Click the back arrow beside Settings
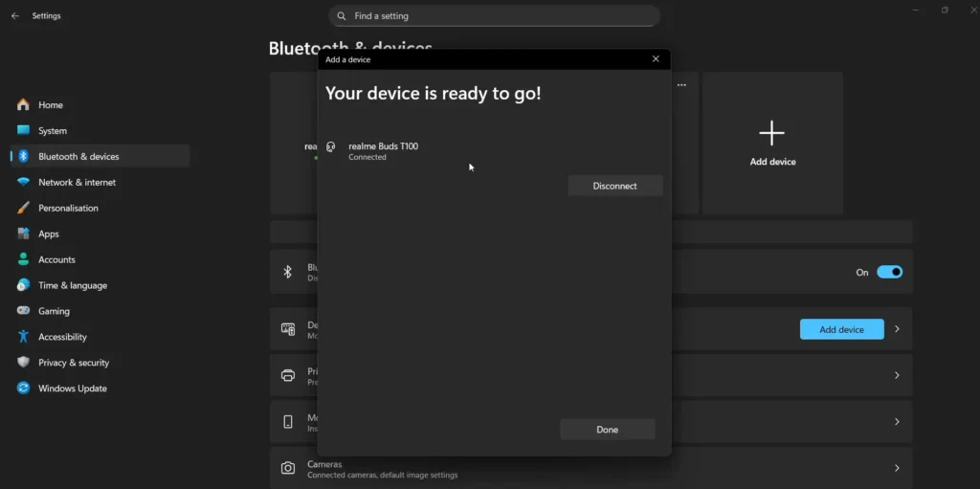 pyautogui.click(x=15, y=15)
